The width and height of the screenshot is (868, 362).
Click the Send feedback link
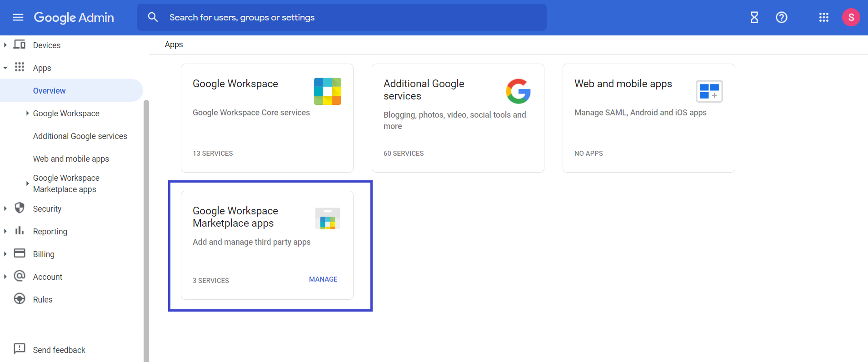(59, 350)
